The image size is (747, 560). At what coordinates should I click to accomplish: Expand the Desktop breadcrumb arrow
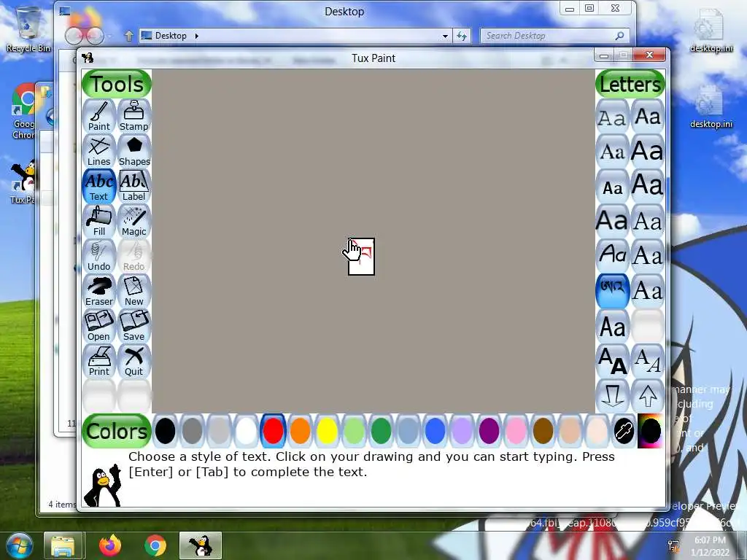click(x=196, y=36)
